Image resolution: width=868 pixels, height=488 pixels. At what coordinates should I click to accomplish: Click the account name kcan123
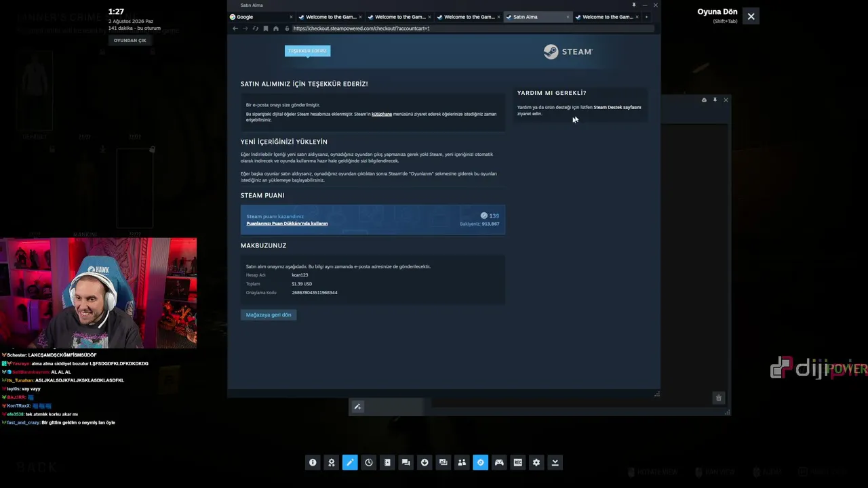[300, 275]
